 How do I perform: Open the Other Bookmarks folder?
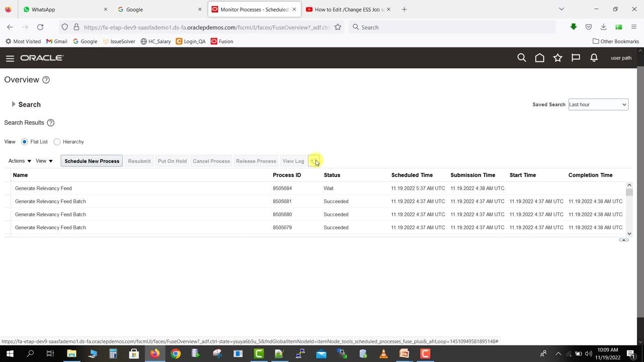tap(615, 41)
